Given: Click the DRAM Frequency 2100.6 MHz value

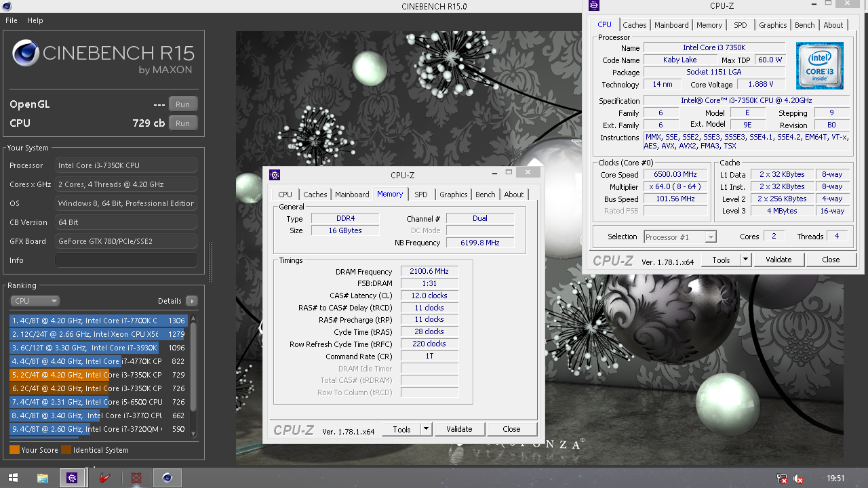Looking at the screenshot, I should 429,271.
